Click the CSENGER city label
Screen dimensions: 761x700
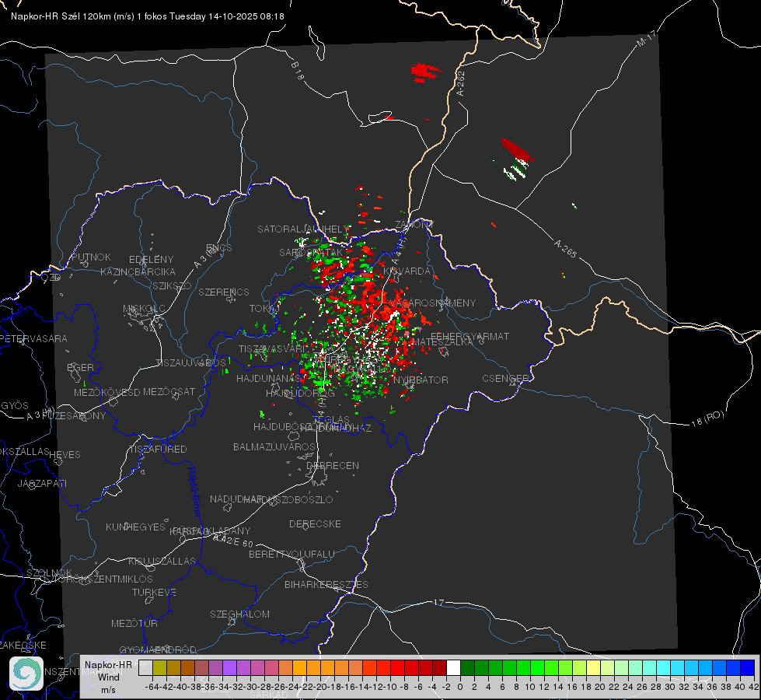[x=505, y=378]
